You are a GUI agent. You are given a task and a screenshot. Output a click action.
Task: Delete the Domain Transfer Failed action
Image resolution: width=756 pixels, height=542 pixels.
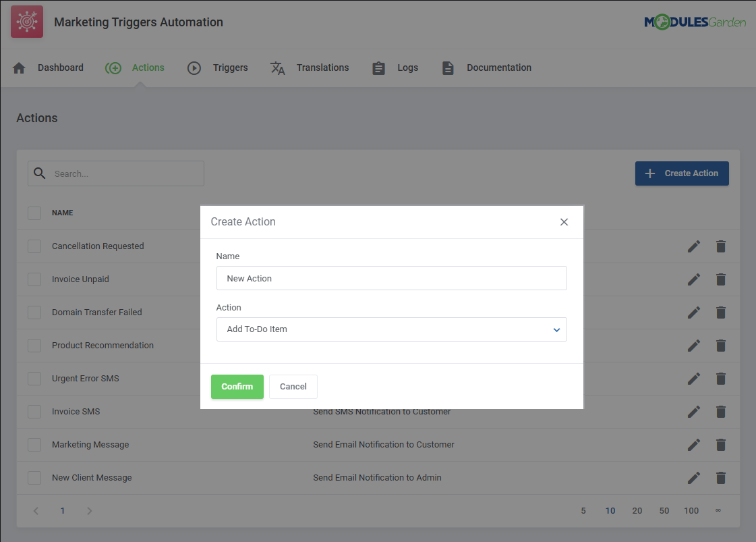(721, 313)
